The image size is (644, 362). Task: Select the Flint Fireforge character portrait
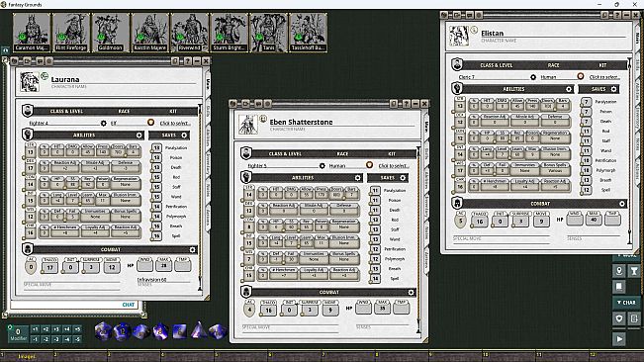pos(71,33)
